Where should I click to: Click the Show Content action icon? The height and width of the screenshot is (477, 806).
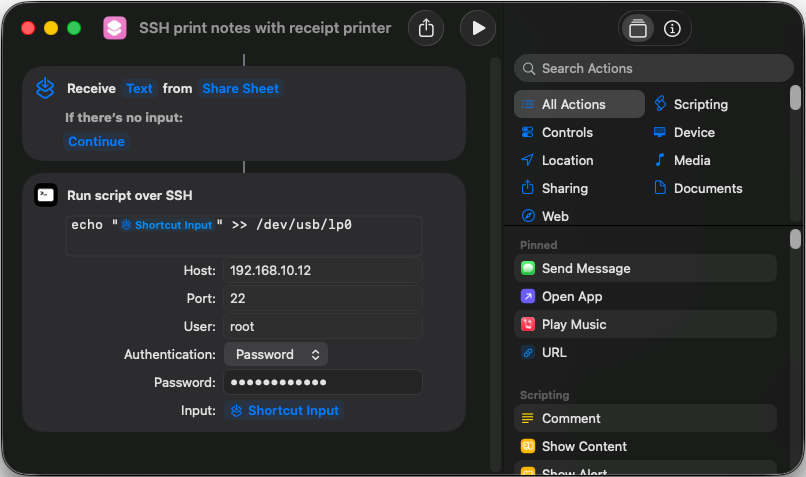528,446
